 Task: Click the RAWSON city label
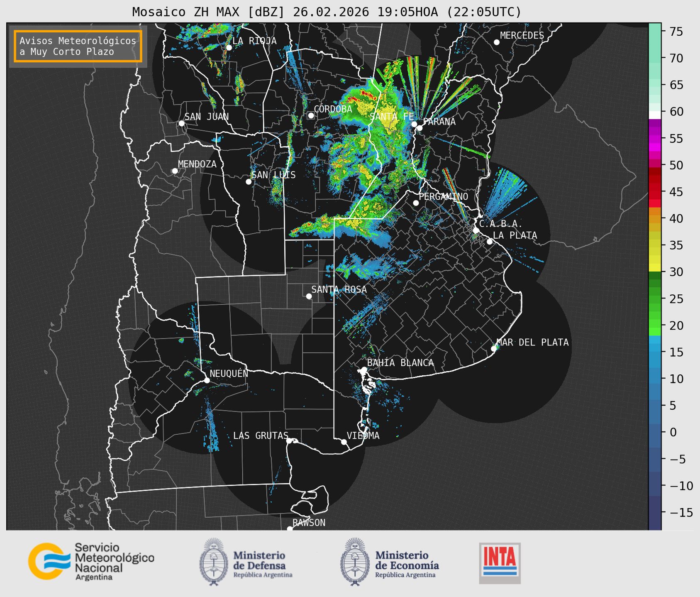tap(309, 523)
